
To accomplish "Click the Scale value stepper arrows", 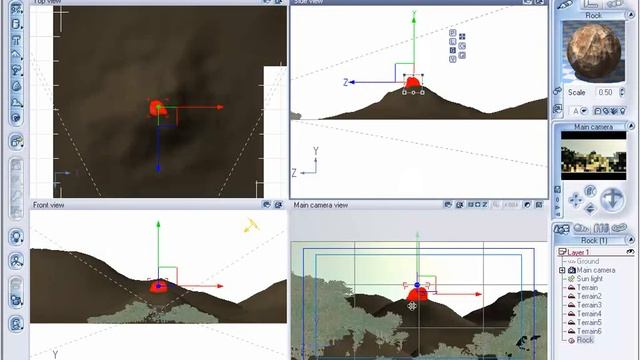I will (x=622, y=92).
